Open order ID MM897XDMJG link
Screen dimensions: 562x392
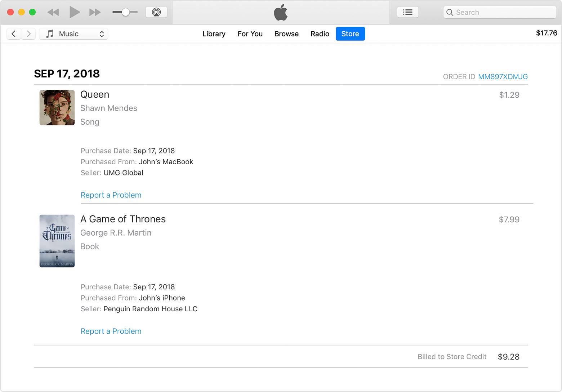tap(503, 77)
